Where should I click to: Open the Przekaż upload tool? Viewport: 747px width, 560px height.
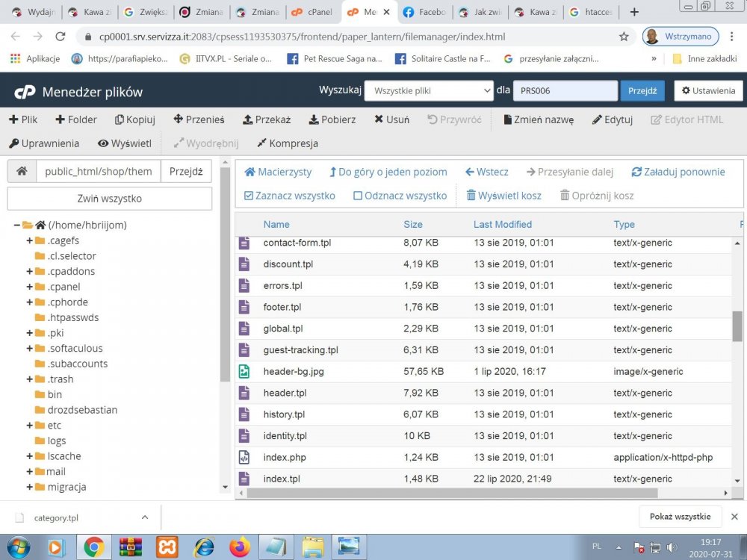(x=267, y=119)
